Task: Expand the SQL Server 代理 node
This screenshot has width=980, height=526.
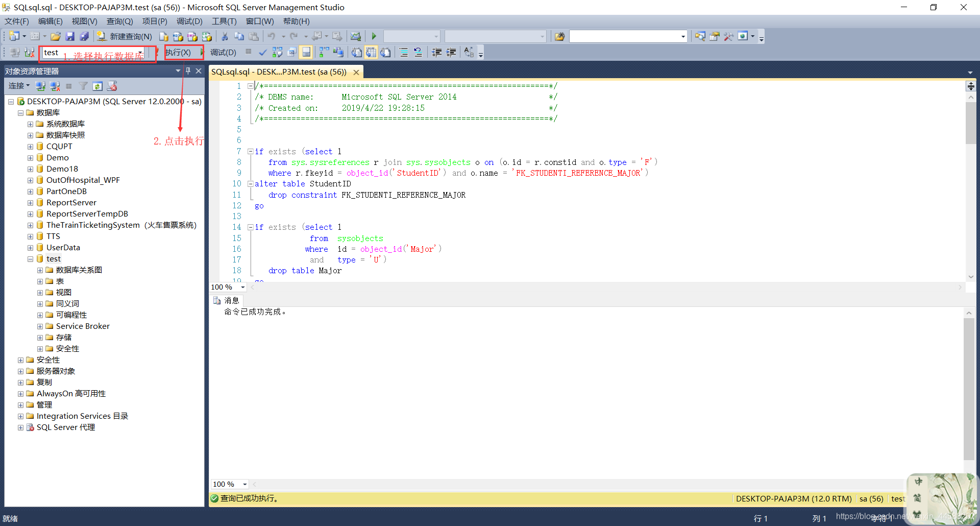Action: click(x=20, y=427)
